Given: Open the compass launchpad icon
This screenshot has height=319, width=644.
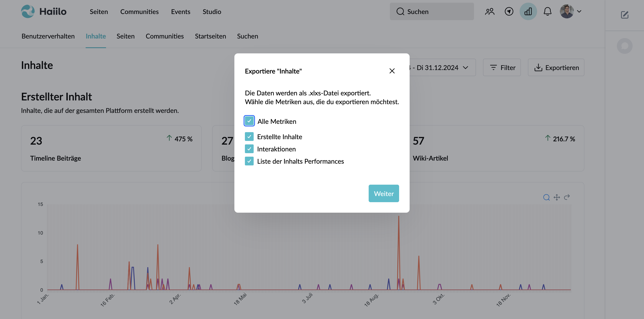Looking at the screenshot, I should (x=509, y=12).
